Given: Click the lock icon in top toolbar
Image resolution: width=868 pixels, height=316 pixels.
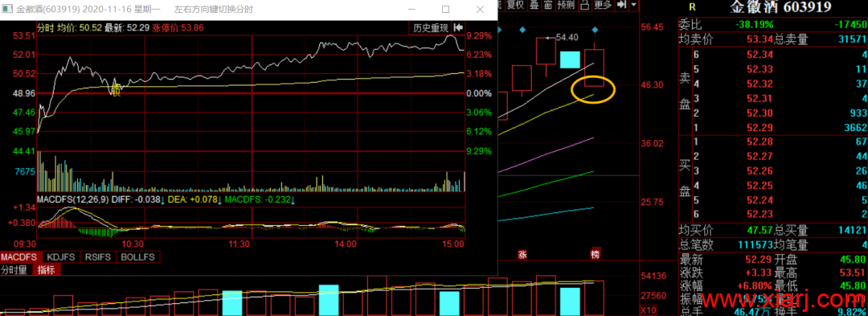Looking at the screenshot, I should coord(584,5).
